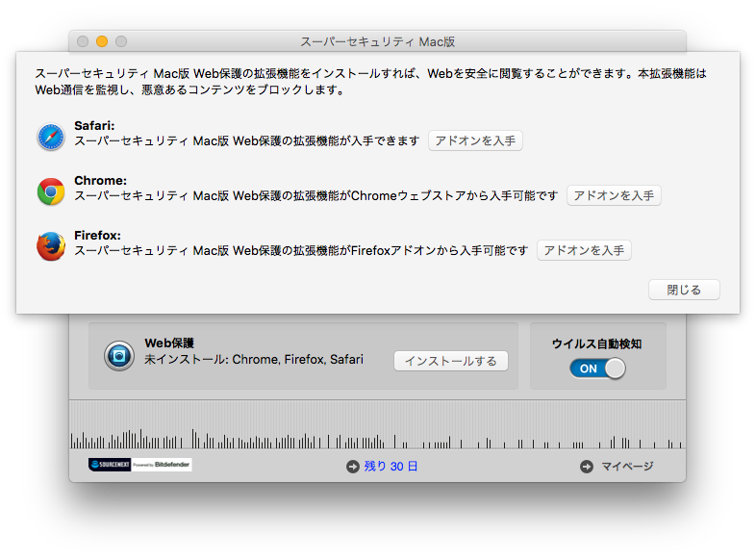The image size is (756, 559).
Task: Click the Web保護 heading label
Action: click(169, 343)
